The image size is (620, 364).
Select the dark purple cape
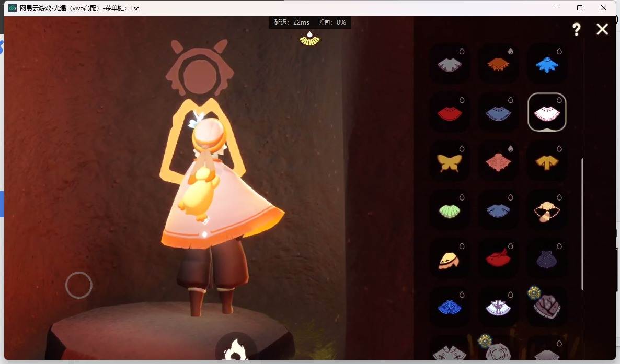[x=547, y=259]
